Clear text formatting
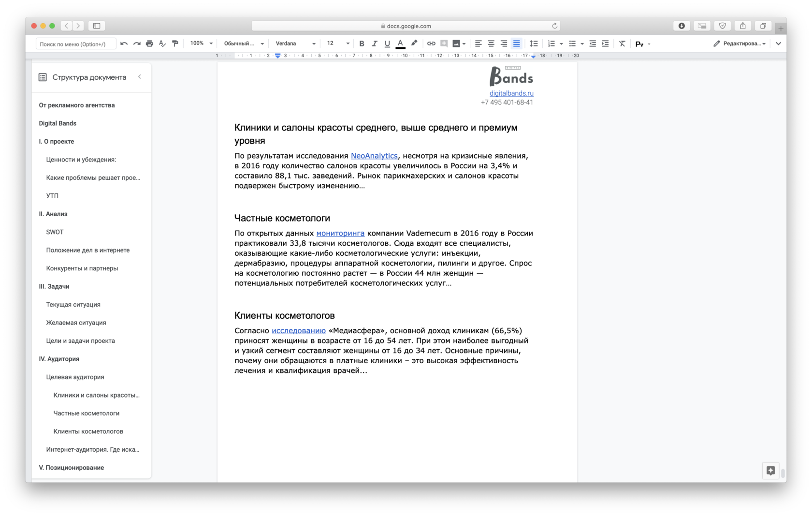The width and height of the screenshot is (812, 516). click(622, 44)
